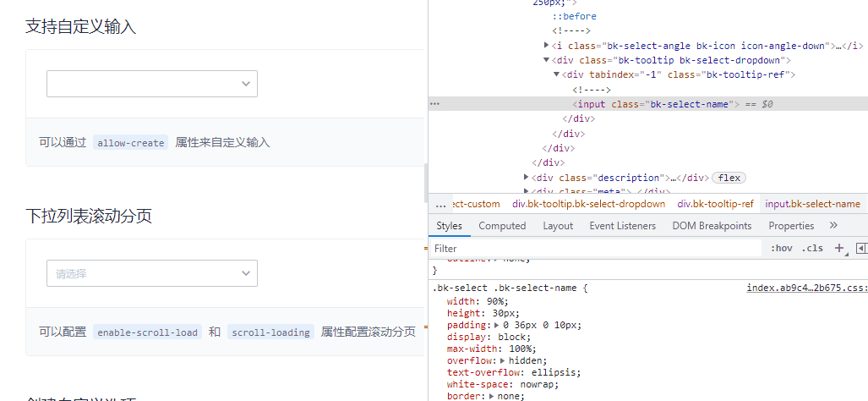Viewport: 868px width, 401px height.
Task: Switch to the Styles tab
Action: (x=449, y=225)
